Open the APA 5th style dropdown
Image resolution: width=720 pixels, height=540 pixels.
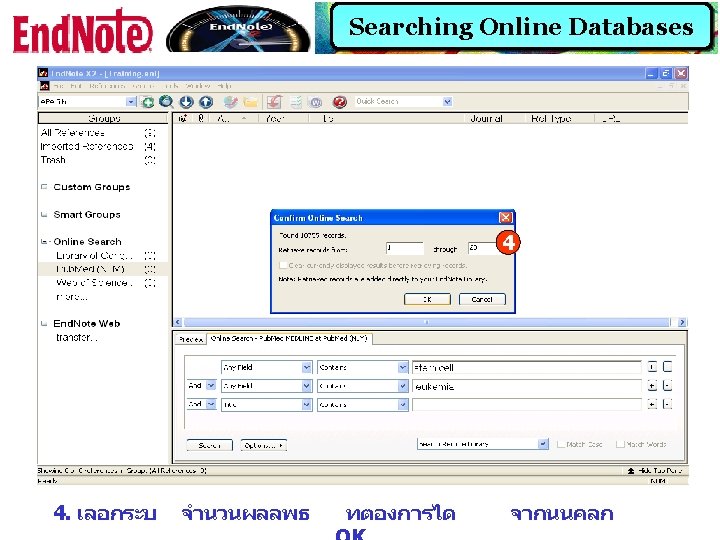131,101
